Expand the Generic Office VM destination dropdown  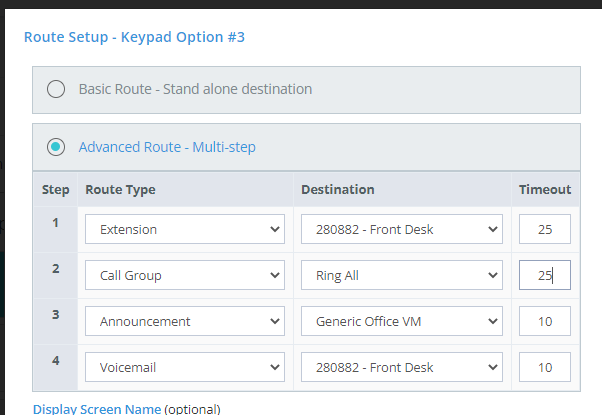coord(401,321)
